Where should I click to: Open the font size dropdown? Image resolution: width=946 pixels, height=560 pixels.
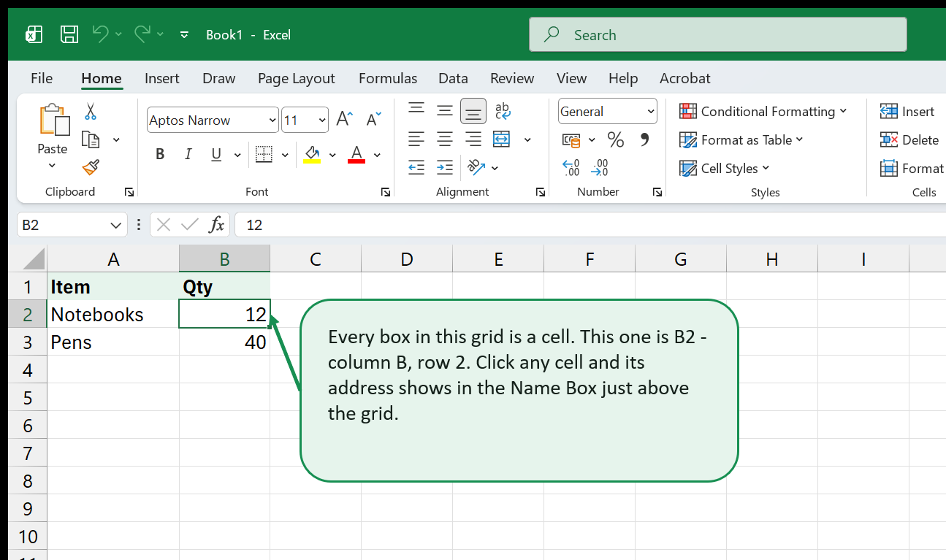(322, 120)
